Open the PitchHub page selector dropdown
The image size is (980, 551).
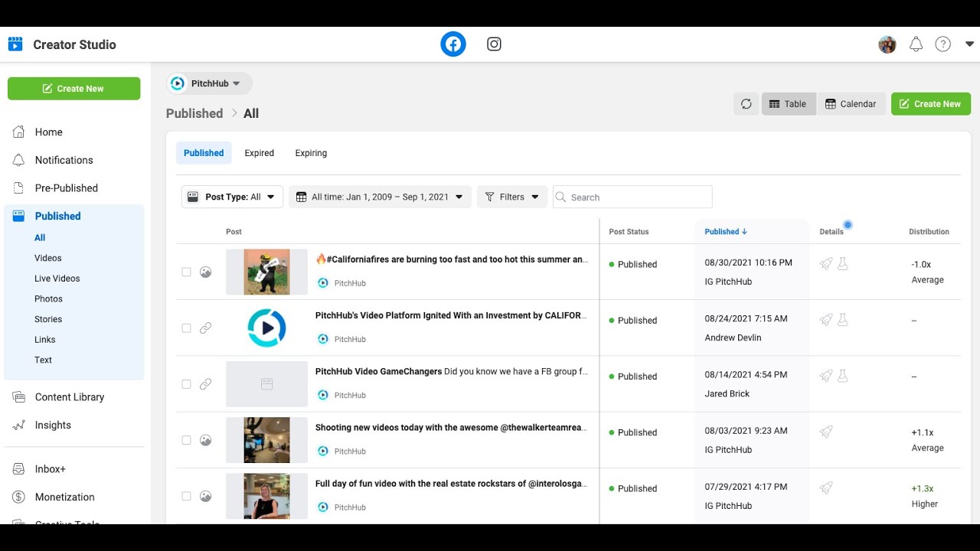[209, 83]
